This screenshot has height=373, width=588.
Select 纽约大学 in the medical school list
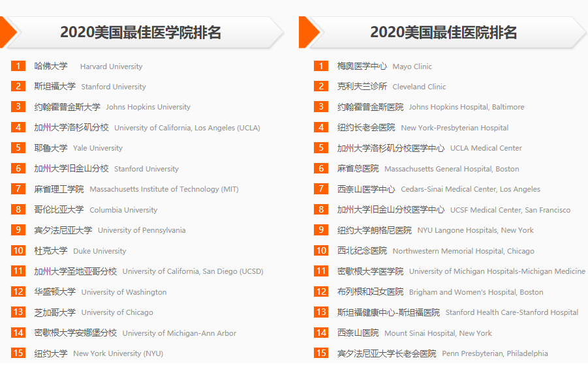(51, 353)
